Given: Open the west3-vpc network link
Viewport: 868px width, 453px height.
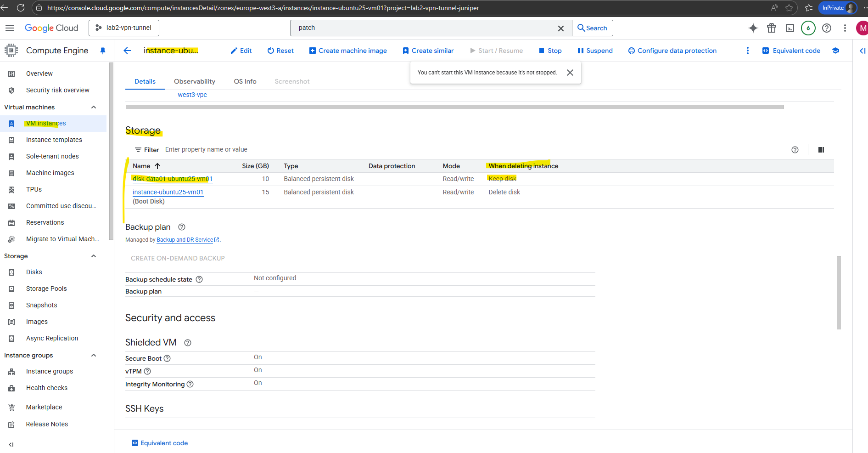Looking at the screenshot, I should coord(192,95).
